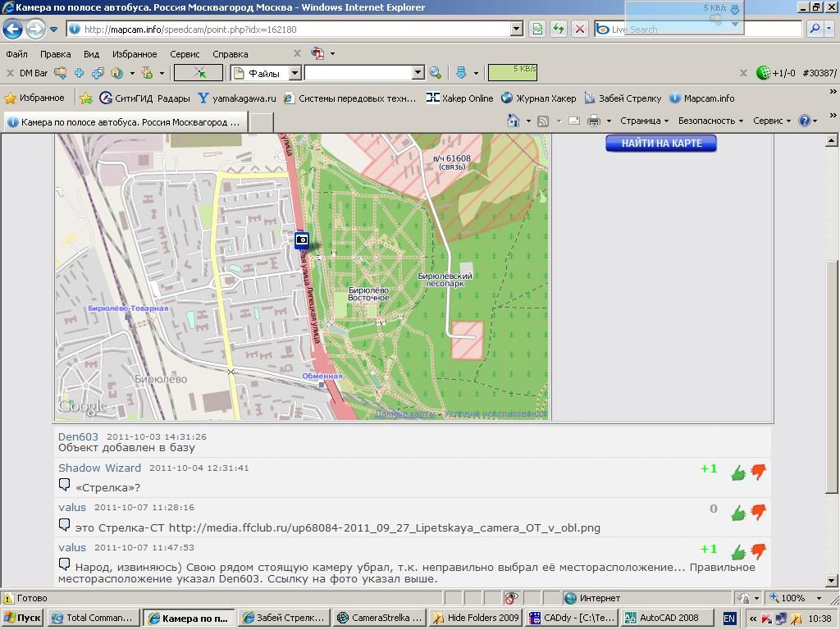Click the DM Bar blue download arrow
Screen dimensions: 840x630
tap(461, 73)
